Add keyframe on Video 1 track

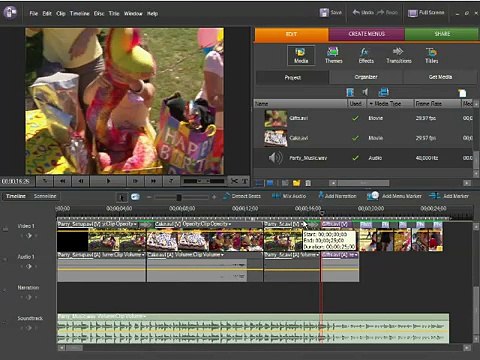tap(29, 236)
